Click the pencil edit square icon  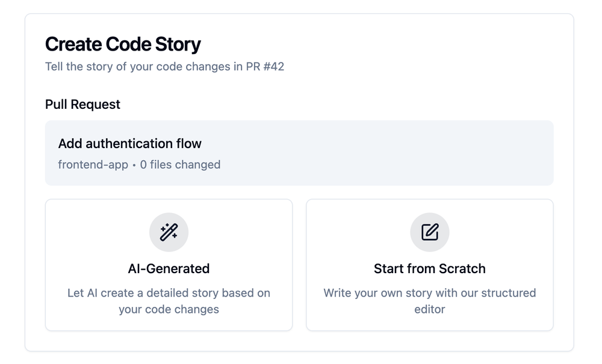coord(430,232)
